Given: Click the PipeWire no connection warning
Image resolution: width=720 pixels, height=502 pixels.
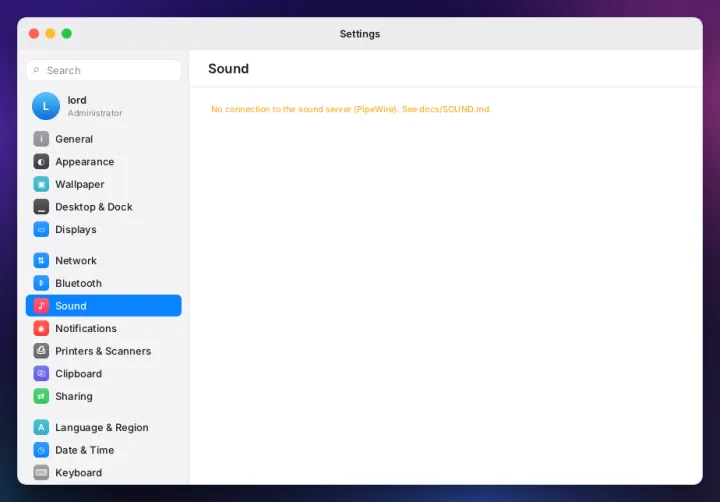Looking at the screenshot, I should click(x=351, y=109).
